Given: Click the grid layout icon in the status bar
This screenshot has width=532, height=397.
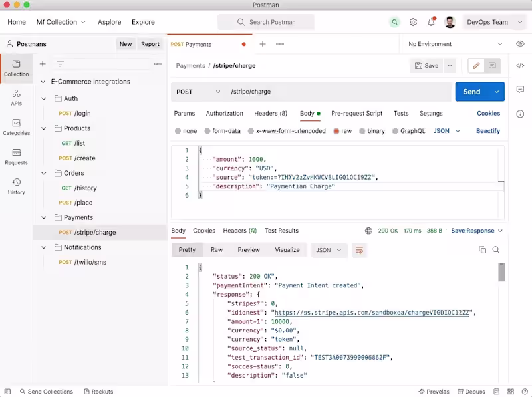Looking at the screenshot, I should click(x=511, y=392).
